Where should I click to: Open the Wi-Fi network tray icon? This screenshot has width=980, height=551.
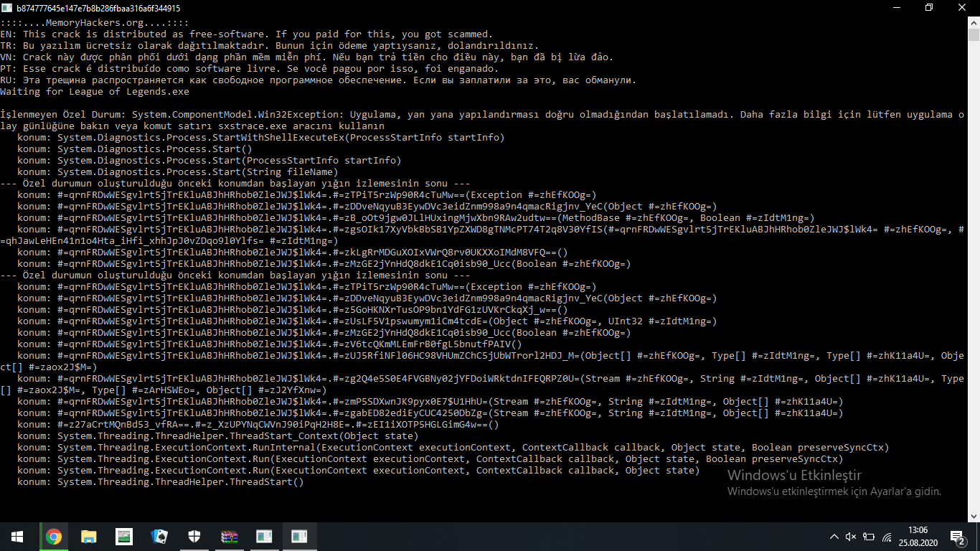pos(887,537)
